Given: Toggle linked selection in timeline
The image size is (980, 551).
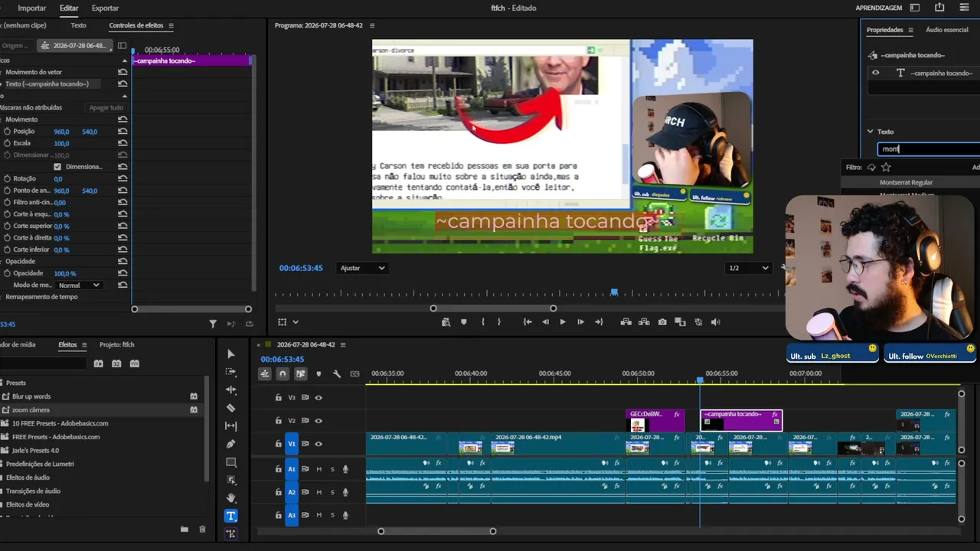Looking at the screenshot, I should point(300,373).
